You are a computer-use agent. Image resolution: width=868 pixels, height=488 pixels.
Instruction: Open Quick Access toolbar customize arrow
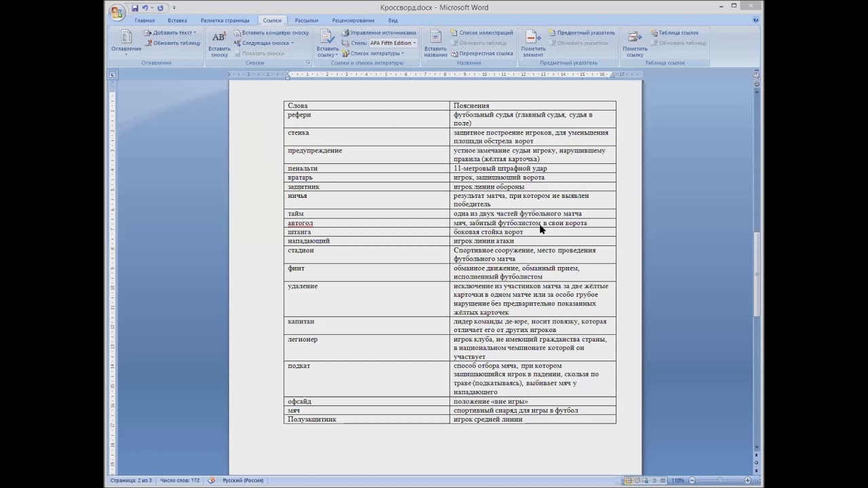tap(174, 8)
